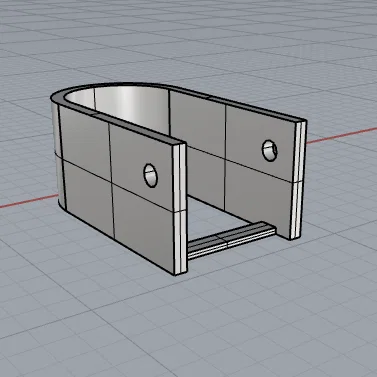Select the front plate's lower-left outer panel
377x377 pixels.
pyautogui.click(x=89, y=198)
